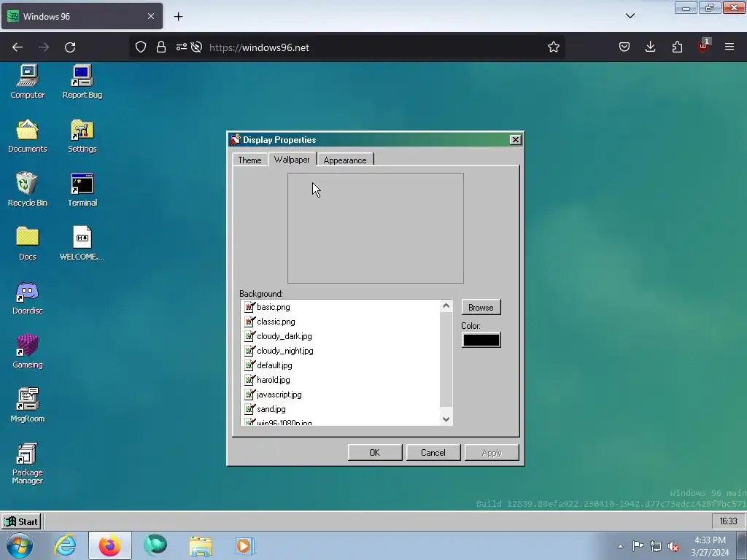The height and width of the screenshot is (560, 747).
Task: Open the Computer desktop icon
Action: click(28, 82)
